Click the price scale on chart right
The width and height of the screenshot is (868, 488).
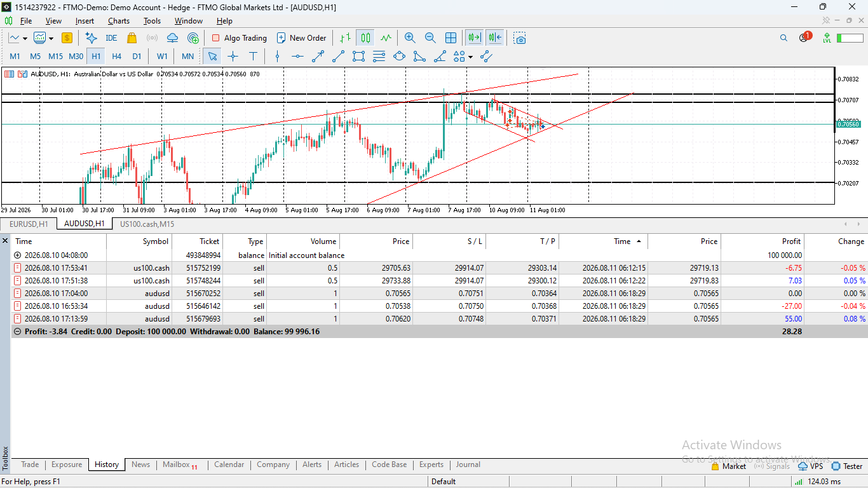click(x=850, y=135)
